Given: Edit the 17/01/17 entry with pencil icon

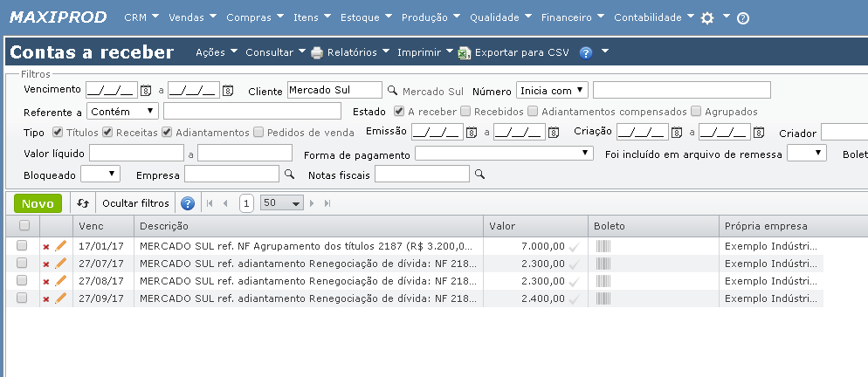Looking at the screenshot, I should 60,246.
